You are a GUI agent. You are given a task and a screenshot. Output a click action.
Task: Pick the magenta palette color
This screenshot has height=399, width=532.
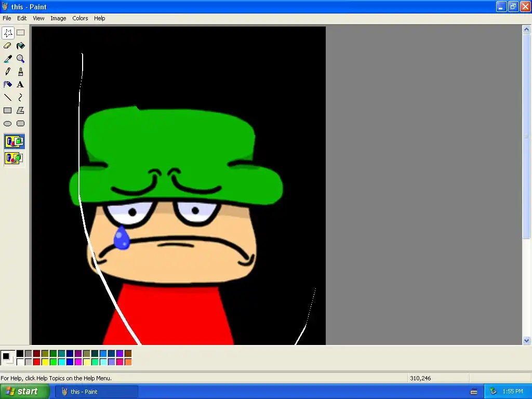pos(78,362)
